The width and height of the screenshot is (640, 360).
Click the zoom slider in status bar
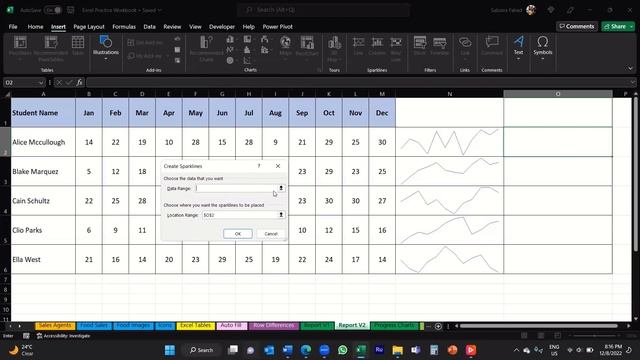click(x=594, y=336)
